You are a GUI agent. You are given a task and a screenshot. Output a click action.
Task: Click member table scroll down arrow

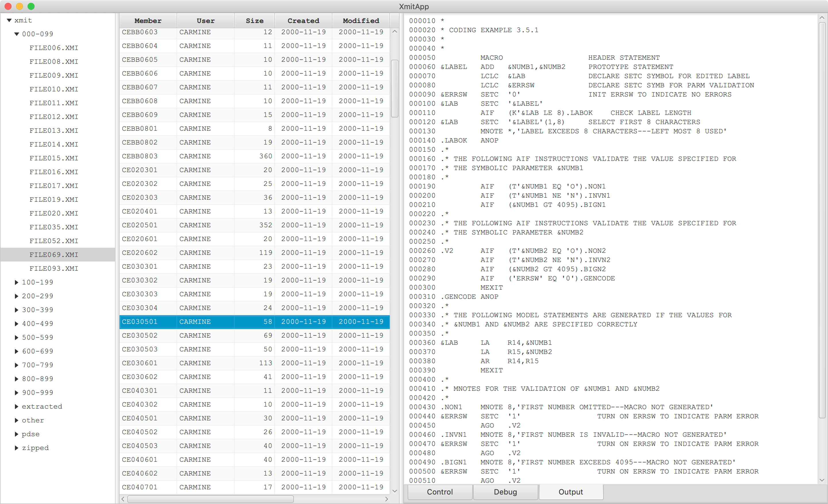[x=395, y=491]
